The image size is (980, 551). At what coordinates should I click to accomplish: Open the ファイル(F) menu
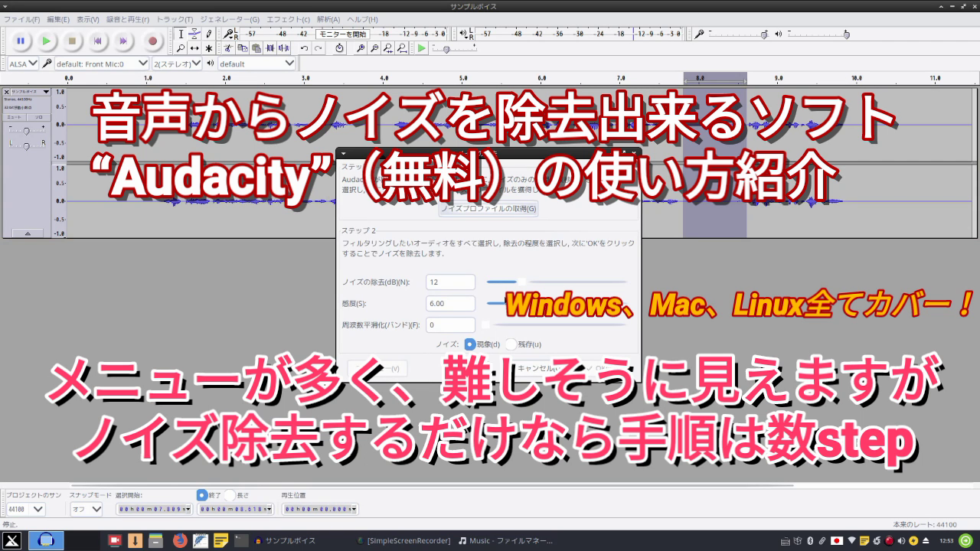[x=22, y=19]
